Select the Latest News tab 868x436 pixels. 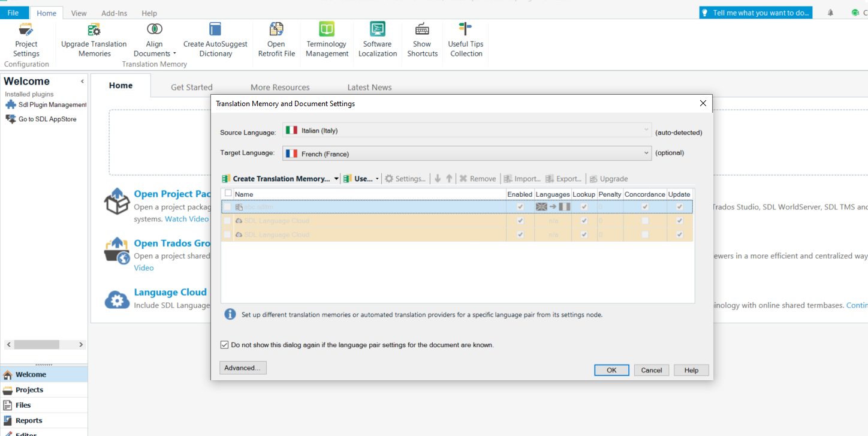pos(369,87)
